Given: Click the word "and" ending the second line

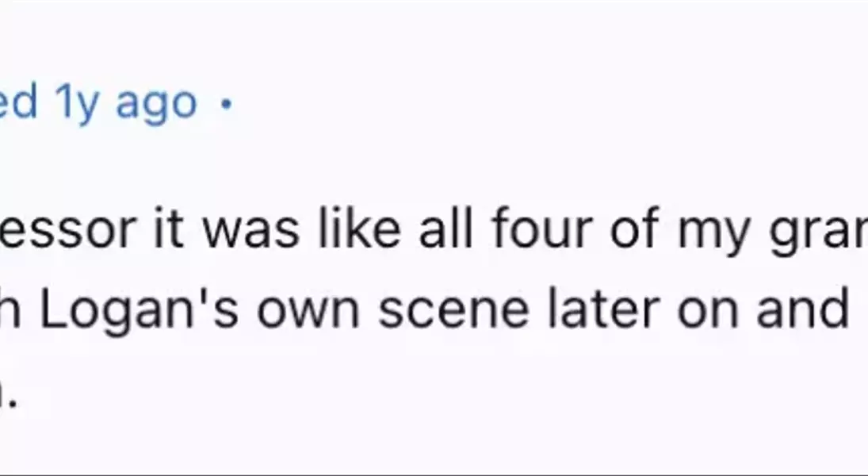Looking at the screenshot, I should (803, 309).
